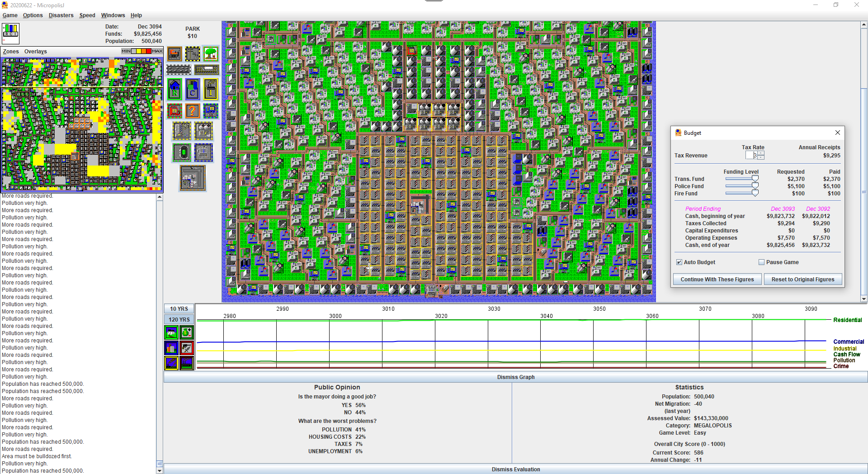
Task: Open the Help menu
Action: coord(136,15)
